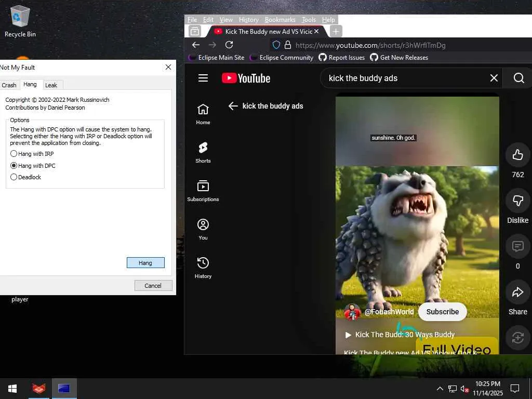
Task: Open the Kick The Buddy related video link
Action: coord(401,335)
